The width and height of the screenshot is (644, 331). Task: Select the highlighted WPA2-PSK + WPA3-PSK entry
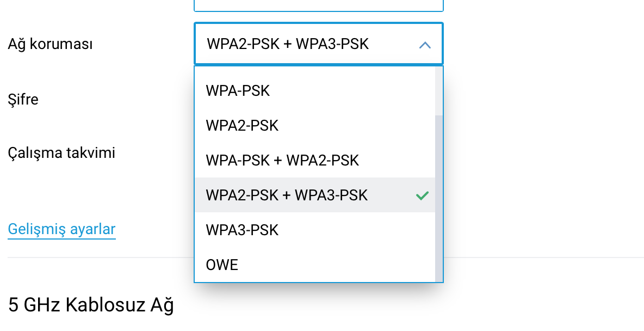(314, 195)
